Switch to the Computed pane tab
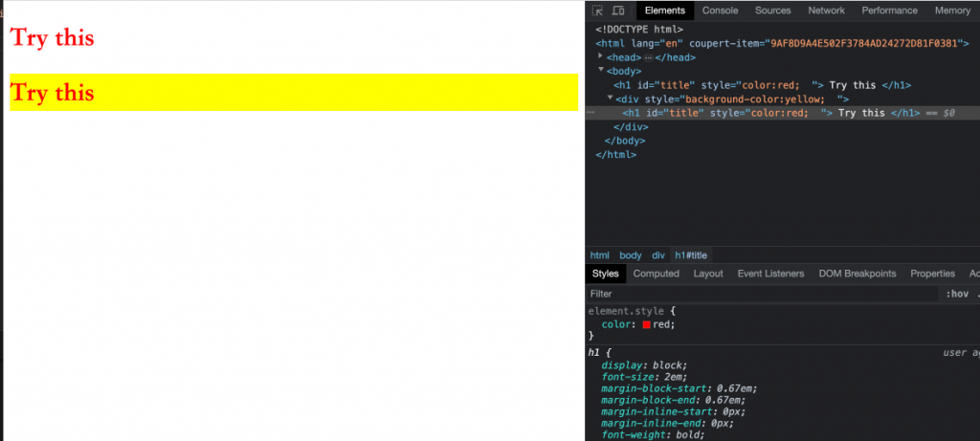Viewport: 980px width, 441px height. coord(656,274)
